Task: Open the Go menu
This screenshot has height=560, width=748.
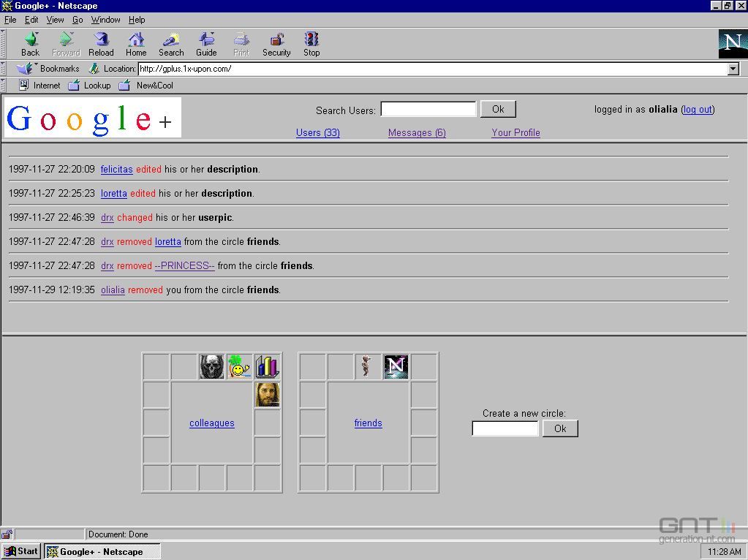Action: 78,20
